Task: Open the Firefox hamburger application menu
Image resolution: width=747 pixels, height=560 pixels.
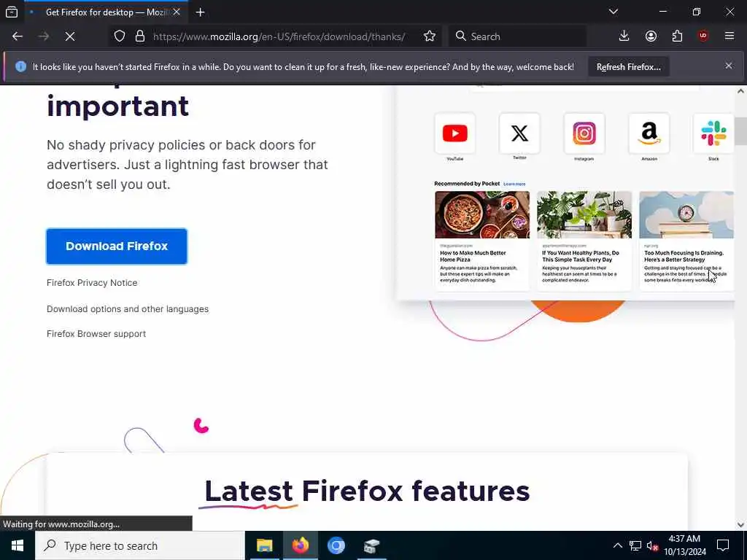Action: [x=729, y=36]
